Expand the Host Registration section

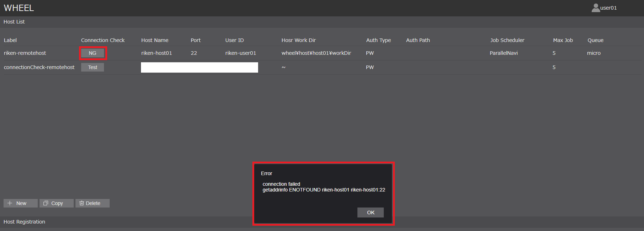pos(24,222)
